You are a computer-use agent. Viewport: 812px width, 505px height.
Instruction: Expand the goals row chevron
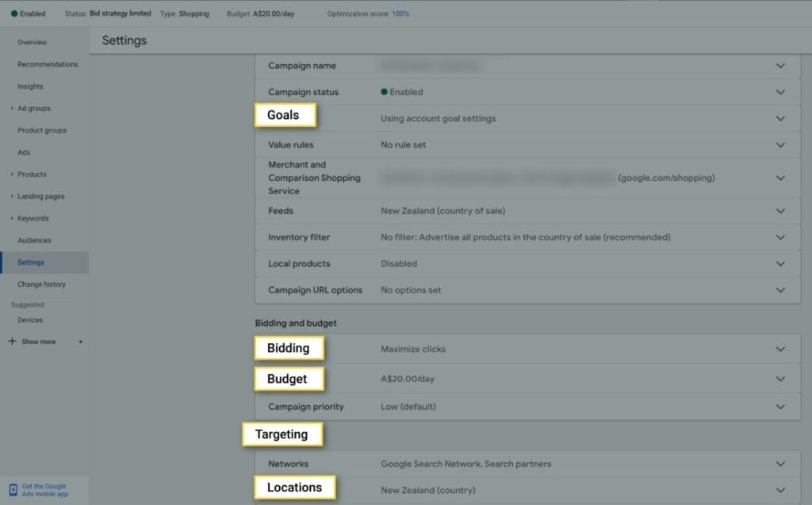click(780, 119)
